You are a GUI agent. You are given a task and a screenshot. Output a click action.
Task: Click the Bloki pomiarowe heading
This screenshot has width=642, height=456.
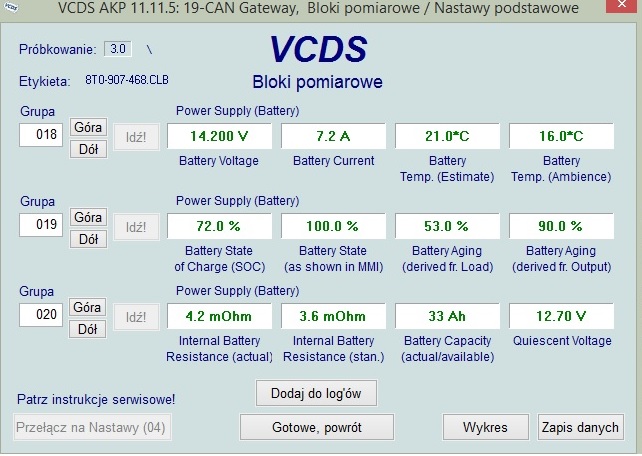317,82
